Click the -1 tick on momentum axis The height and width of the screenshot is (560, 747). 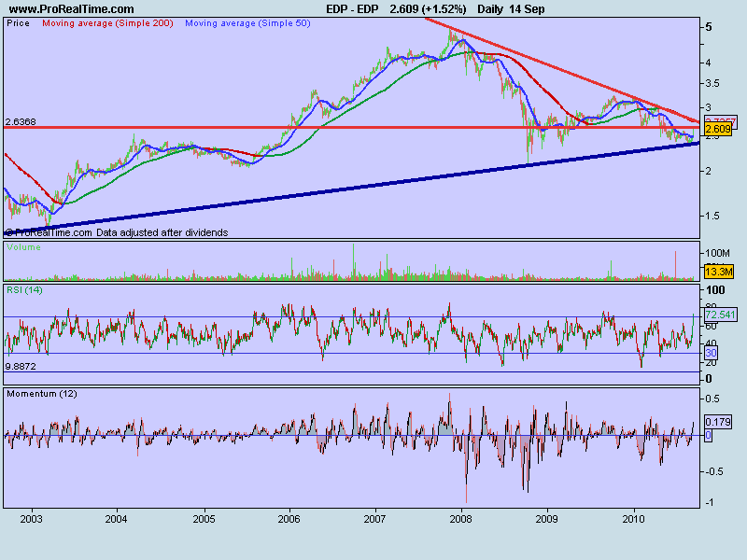[710, 503]
